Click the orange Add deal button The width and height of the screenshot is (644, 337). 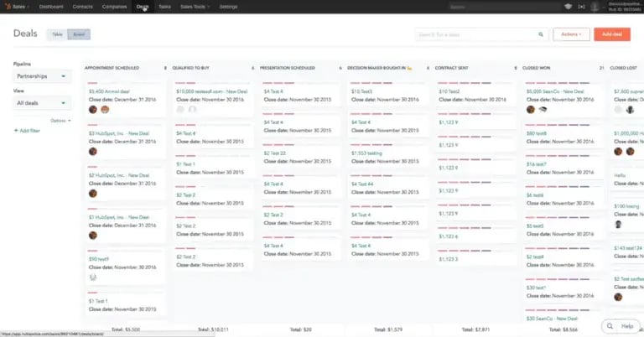click(x=612, y=34)
